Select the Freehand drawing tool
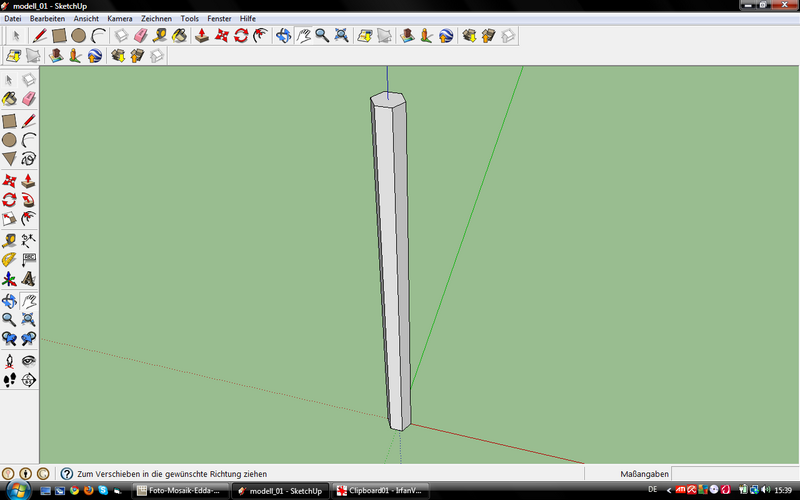Screen dimensions: 800x500 (29, 159)
